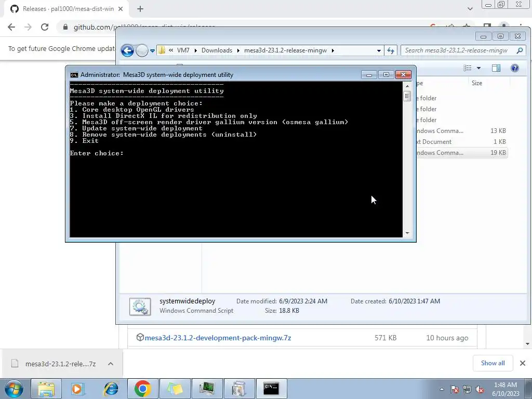Click Chrome forward arrow button
The height and width of the screenshot is (399, 532).
[28, 27]
